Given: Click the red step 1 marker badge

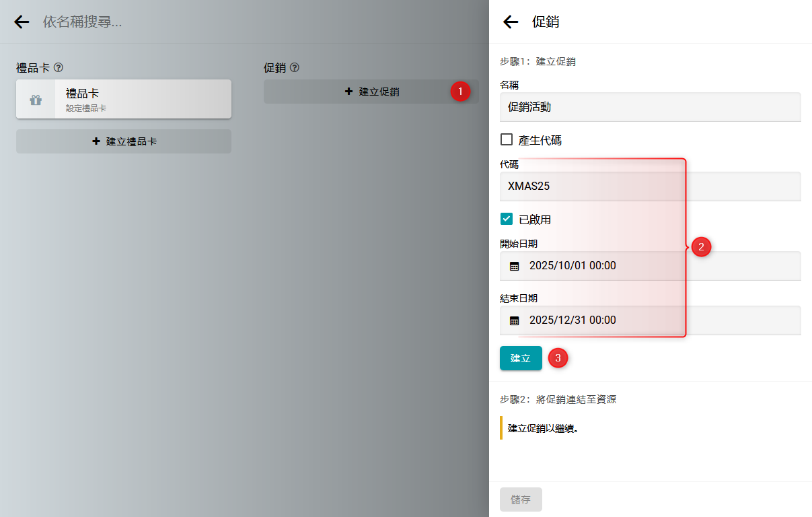Looking at the screenshot, I should pos(460,92).
